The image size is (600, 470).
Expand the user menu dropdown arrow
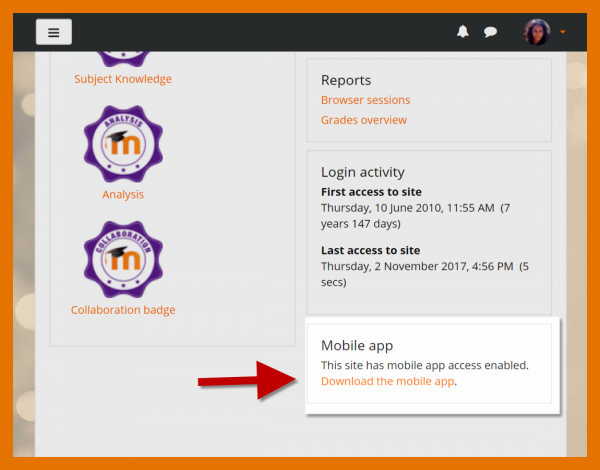[x=563, y=32]
